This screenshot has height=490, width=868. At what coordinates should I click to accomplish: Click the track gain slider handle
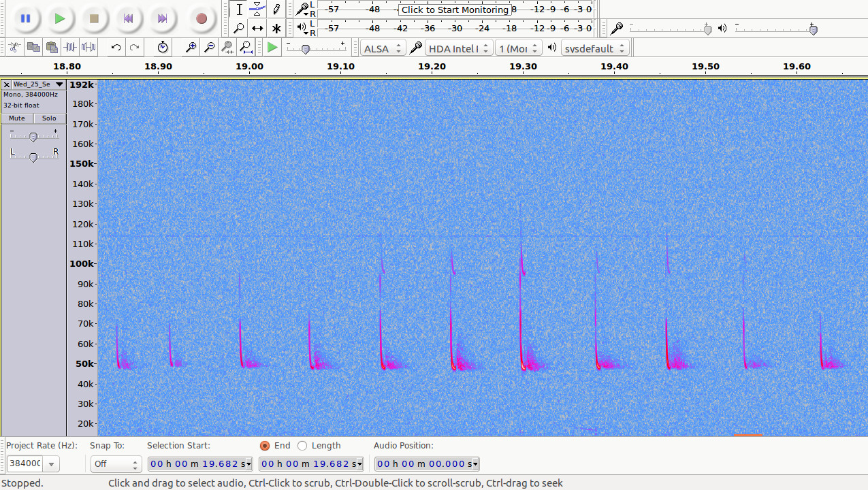(33, 137)
